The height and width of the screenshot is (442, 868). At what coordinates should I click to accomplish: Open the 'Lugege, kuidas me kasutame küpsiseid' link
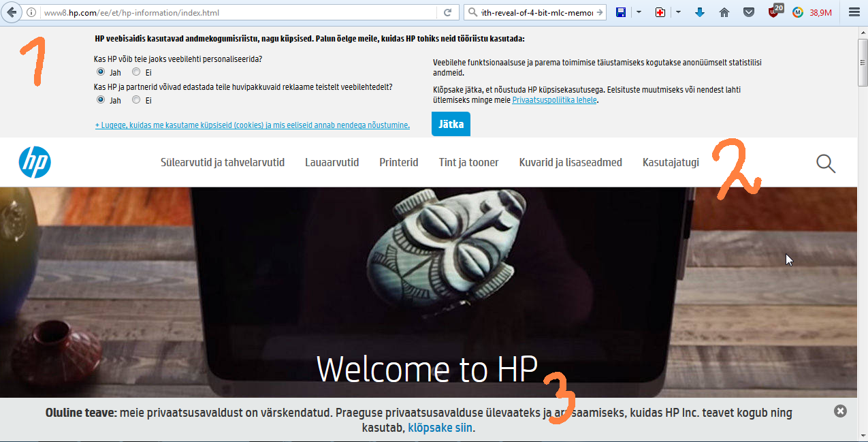253,125
